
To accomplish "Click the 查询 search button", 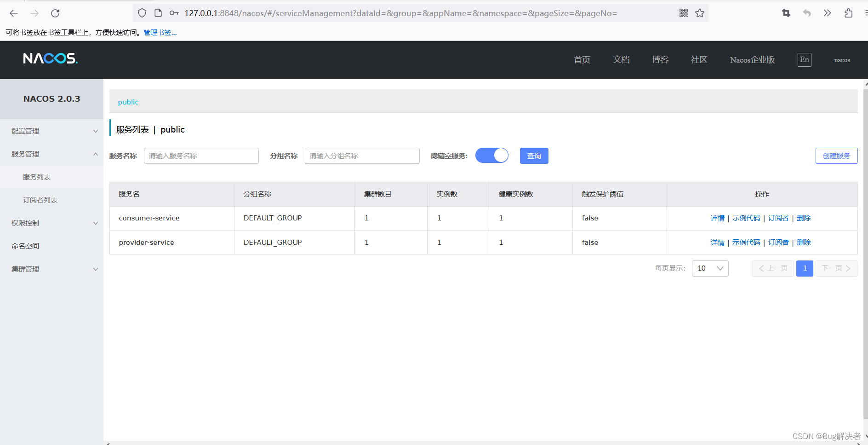I will 534,156.
